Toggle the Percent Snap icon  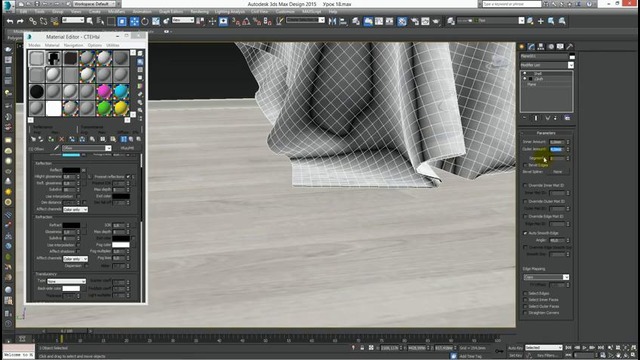257,21
